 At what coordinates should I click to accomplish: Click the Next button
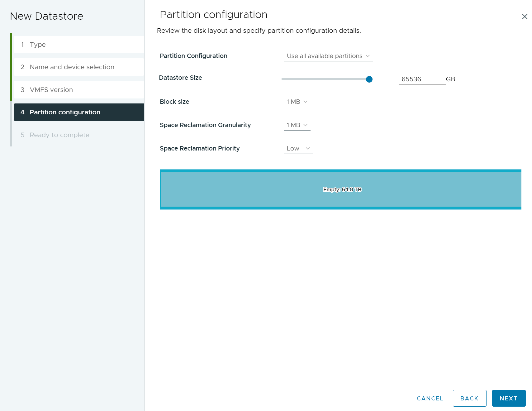tap(509, 398)
